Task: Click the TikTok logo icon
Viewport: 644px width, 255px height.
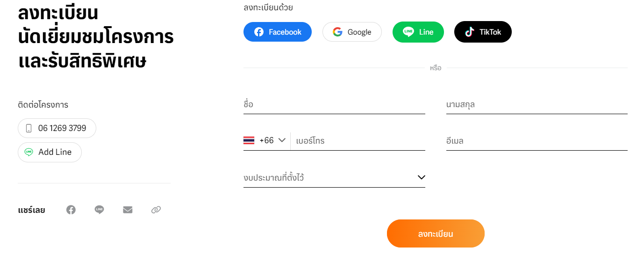Action: click(469, 32)
